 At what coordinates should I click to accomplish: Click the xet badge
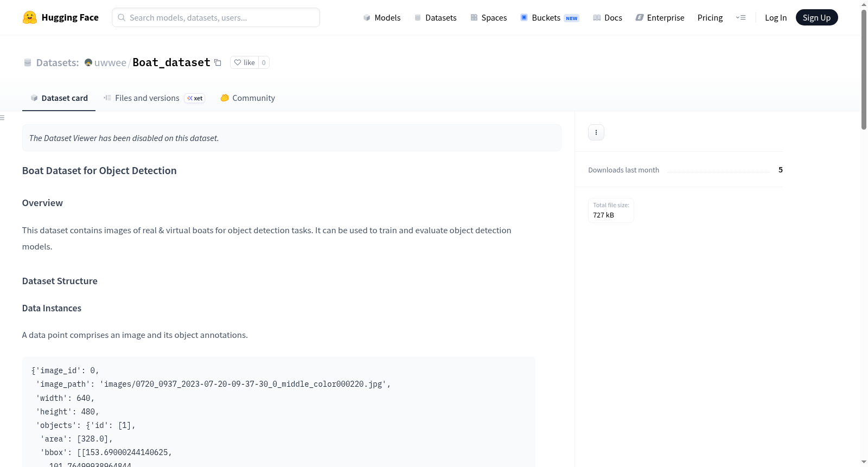click(195, 98)
